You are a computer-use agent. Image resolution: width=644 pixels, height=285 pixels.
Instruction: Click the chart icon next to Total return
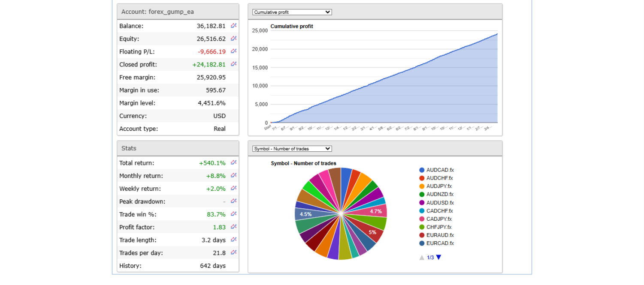point(233,163)
